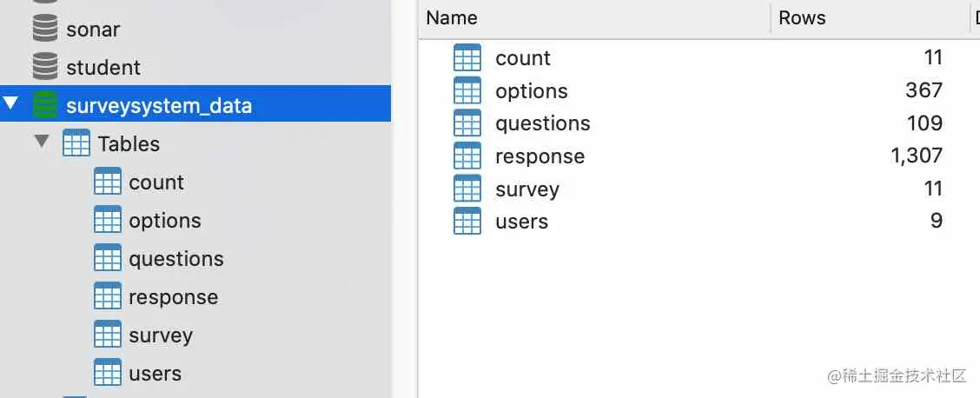This screenshot has height=398, width=980.
Task: Click options table icon in right list
Action: point(467,90)
